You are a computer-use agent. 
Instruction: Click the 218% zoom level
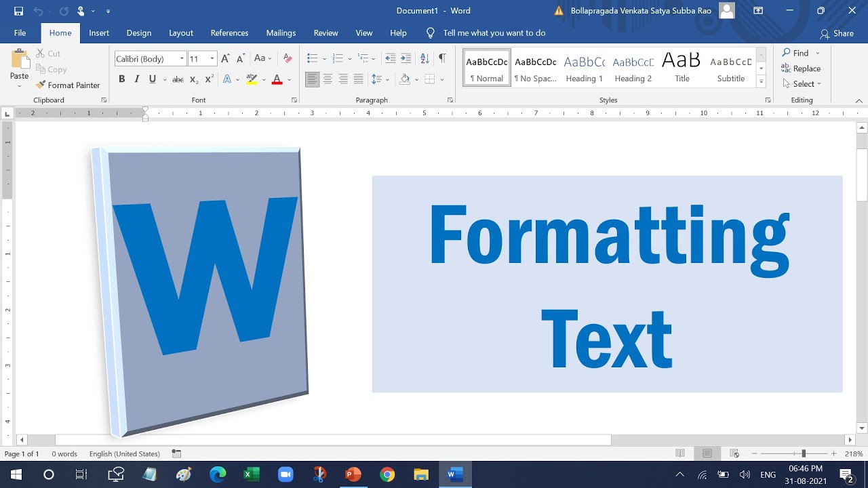(853, 453)
